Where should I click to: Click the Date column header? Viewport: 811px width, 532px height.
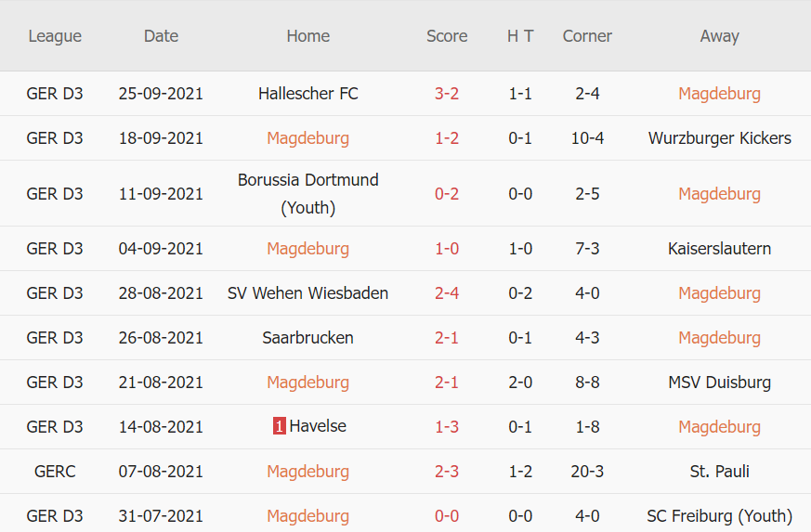(x=161, y=36)
